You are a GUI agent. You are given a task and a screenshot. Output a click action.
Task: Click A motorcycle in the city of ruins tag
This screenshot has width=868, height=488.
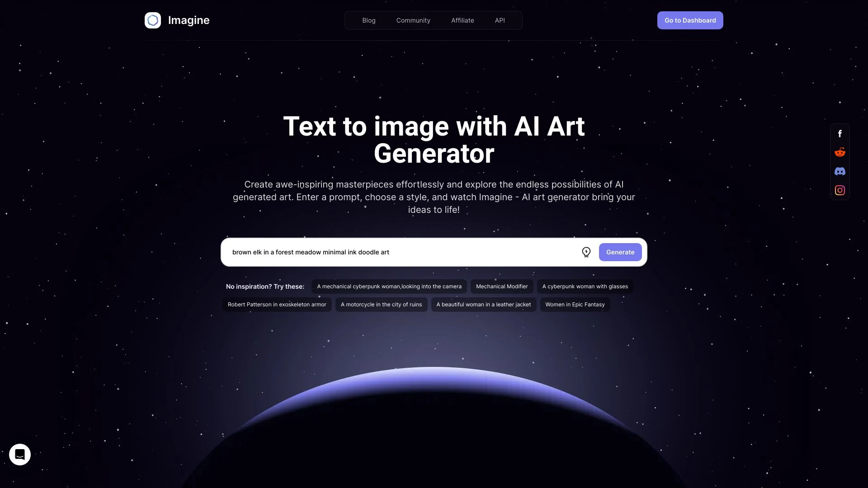[x=381, y=305]
